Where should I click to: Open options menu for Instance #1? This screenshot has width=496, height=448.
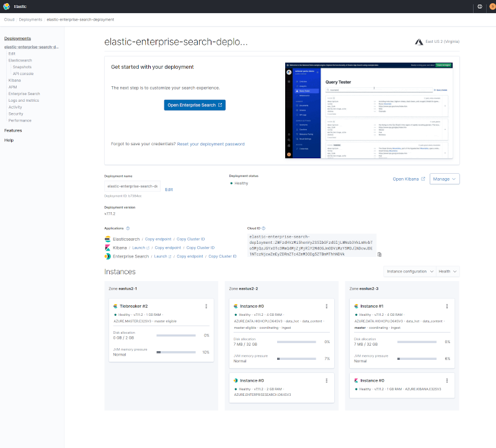446,306
